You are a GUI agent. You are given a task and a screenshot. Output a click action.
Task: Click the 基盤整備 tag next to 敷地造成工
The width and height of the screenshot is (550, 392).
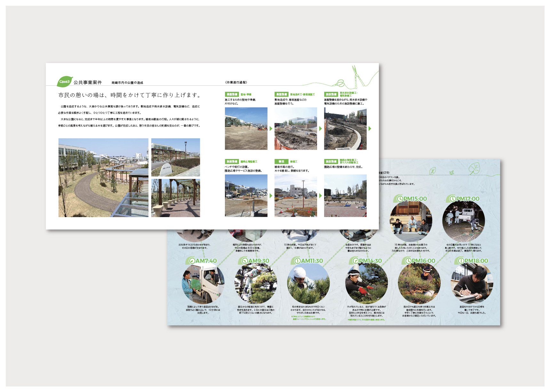click(281, 94)
